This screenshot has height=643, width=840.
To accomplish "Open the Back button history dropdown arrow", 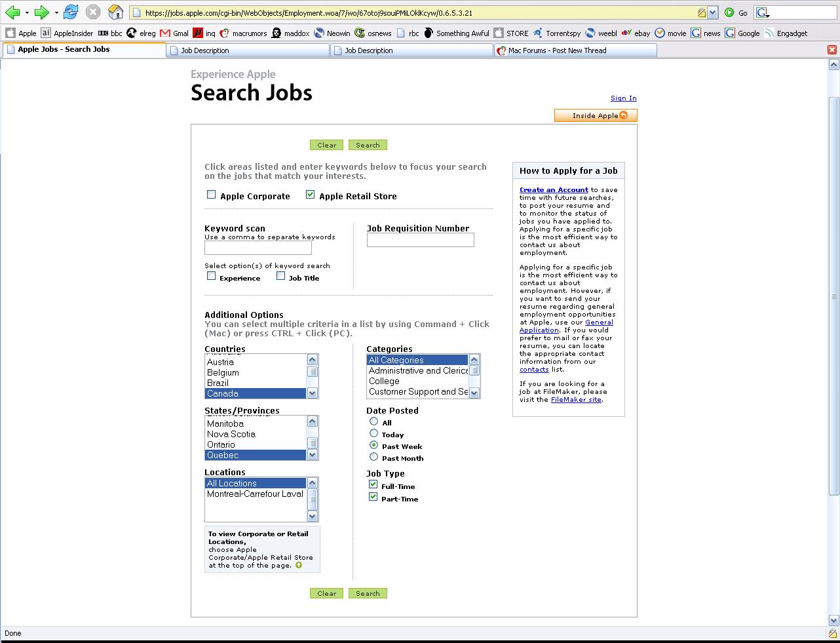I will click(x=27, y=12).
